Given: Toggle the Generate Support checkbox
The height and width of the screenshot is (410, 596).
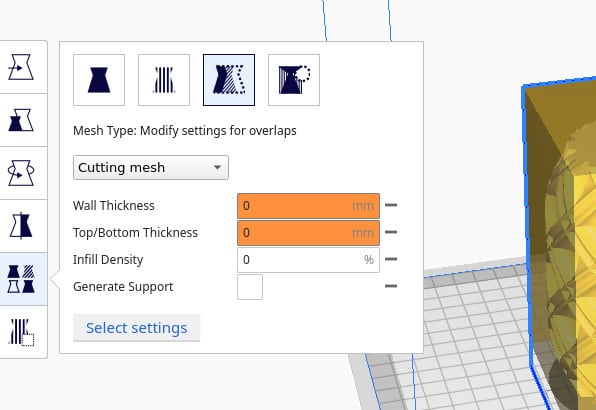Looking at the screenshot, I should click(250, 287).
